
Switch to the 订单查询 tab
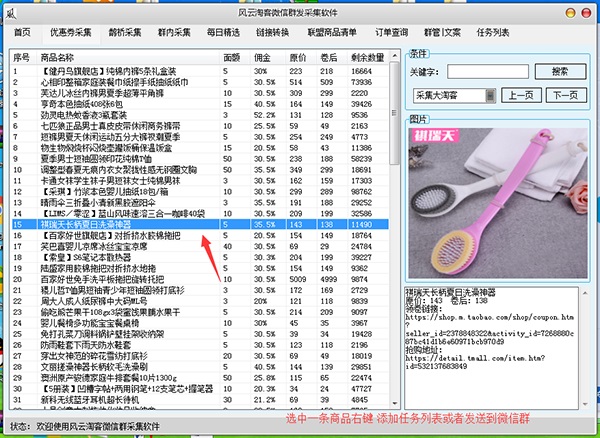pos(391,33)
